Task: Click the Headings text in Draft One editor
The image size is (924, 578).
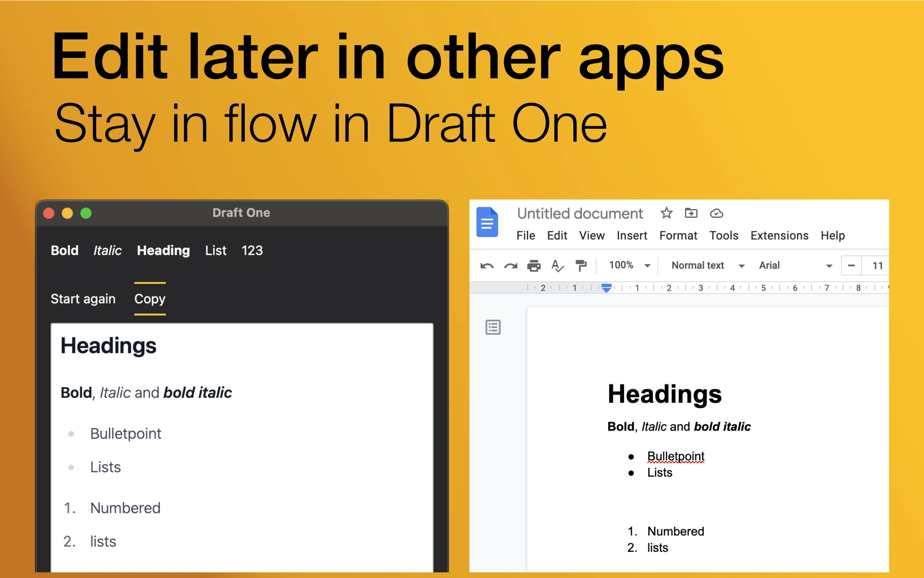Action: [108, 346]
